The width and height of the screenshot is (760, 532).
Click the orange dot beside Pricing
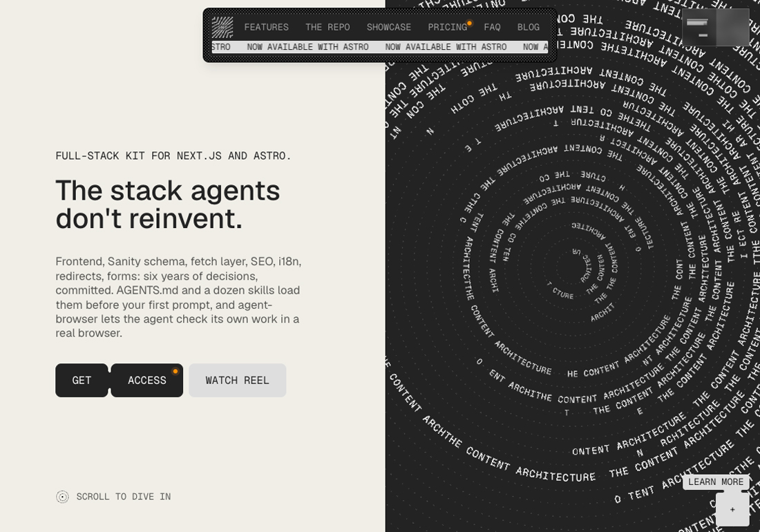(x=469, y=23)
